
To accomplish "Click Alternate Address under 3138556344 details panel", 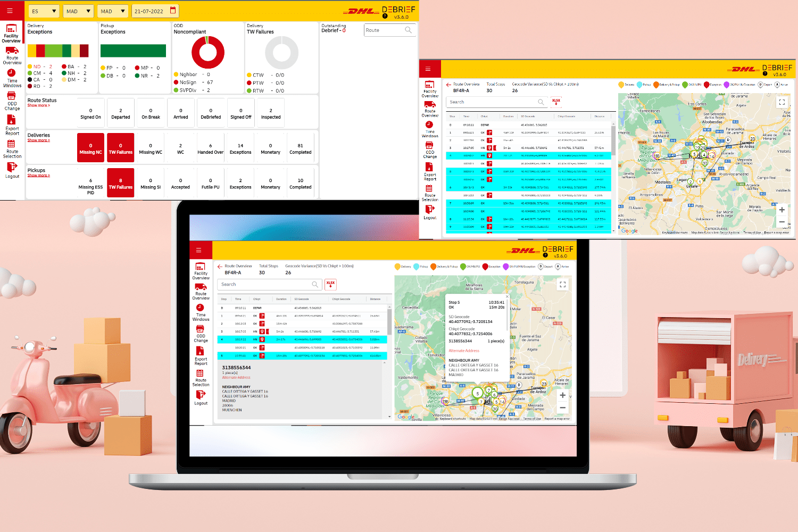I will pyautogui.click(x=236, y=377).
